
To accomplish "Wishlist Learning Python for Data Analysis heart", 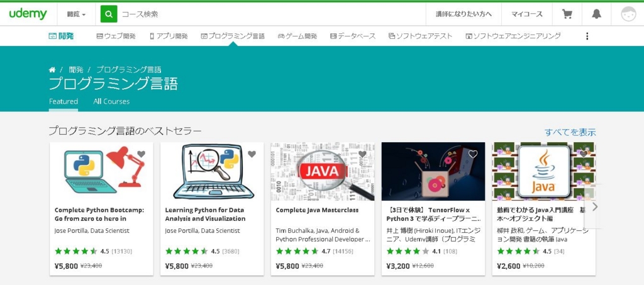I will pyautogui.click(x=252, y=154).
